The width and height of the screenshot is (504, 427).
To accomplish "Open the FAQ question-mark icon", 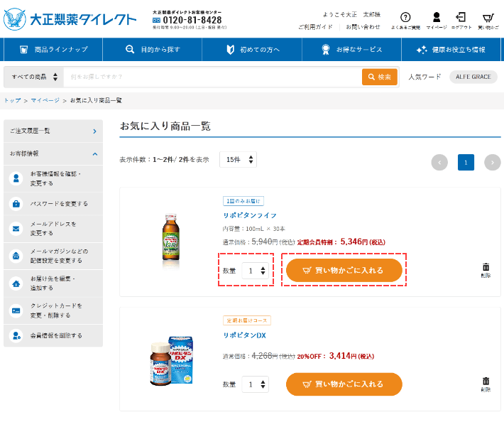I will [x=405, y=17].
